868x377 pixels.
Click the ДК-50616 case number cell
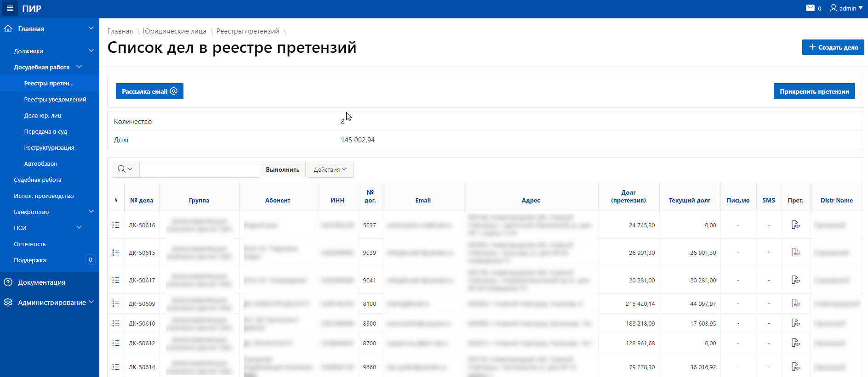[x=142, y=225]
